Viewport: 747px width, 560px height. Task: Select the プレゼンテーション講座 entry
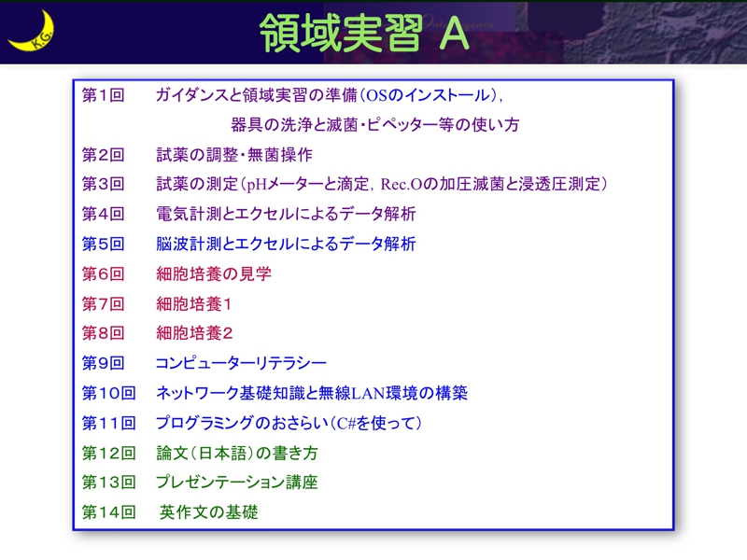point(237,483)
